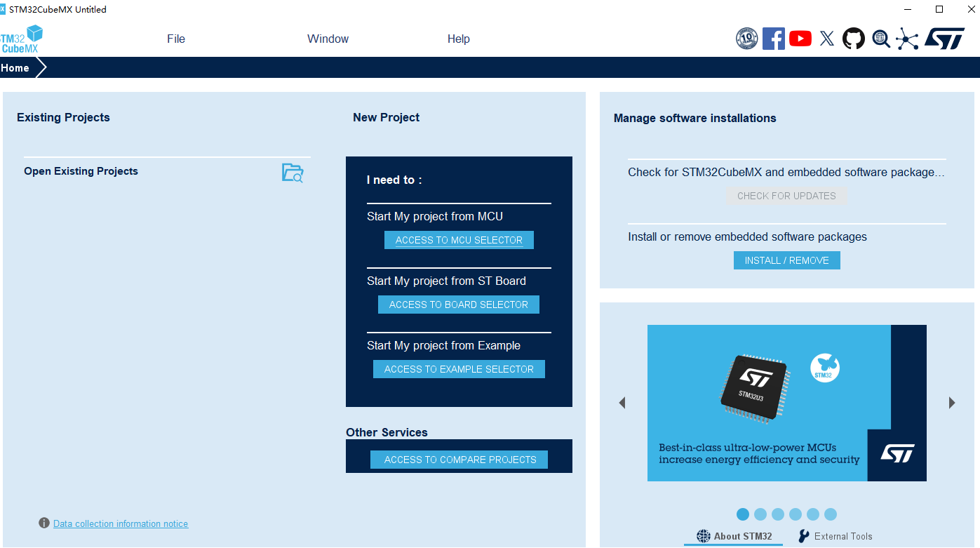Viewport: 980px width, 548px height.
Task: Open the Help menu
Action: [459, 39]
